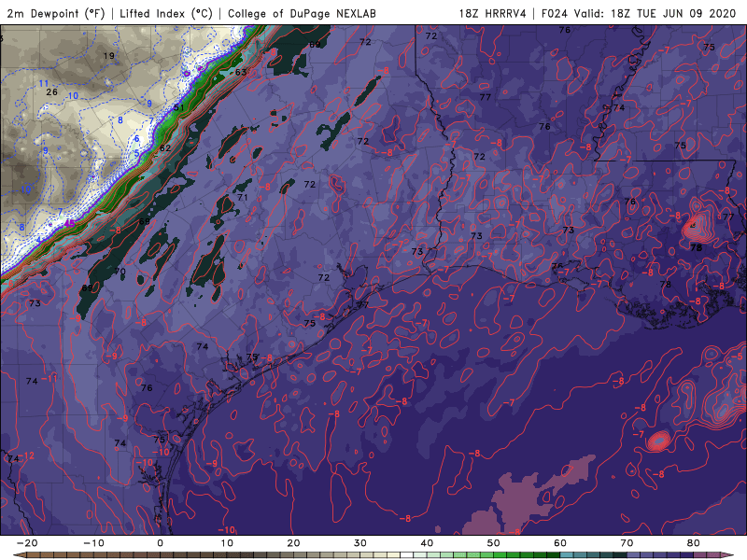Click the dewpoint value 19 on the map

[x=109, y=56]
